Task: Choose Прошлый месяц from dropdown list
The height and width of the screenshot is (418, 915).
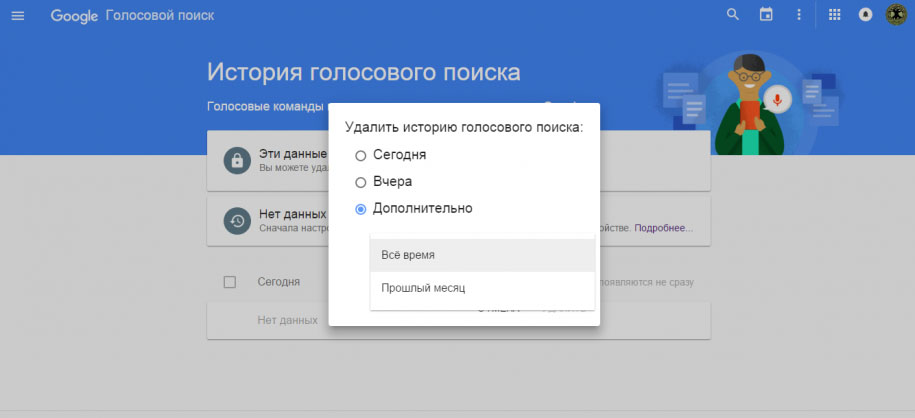Action: 482,288
